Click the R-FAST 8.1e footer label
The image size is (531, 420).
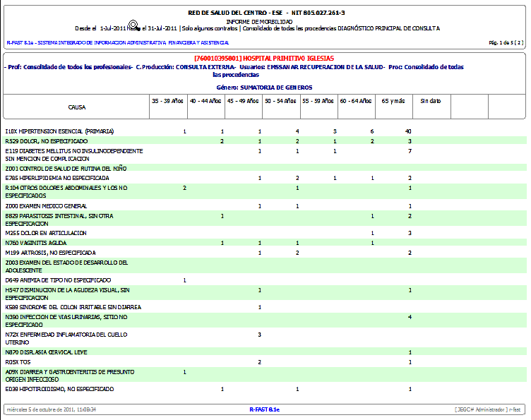[265, 409]
